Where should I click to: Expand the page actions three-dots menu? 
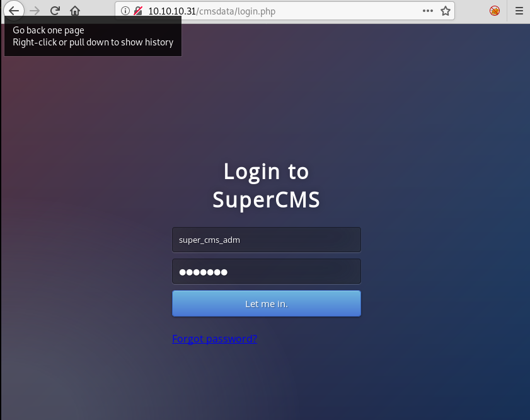(427, 11)
